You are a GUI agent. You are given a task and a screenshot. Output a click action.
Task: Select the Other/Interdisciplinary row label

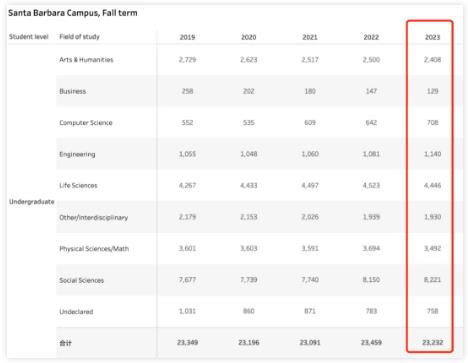[93, 217]
